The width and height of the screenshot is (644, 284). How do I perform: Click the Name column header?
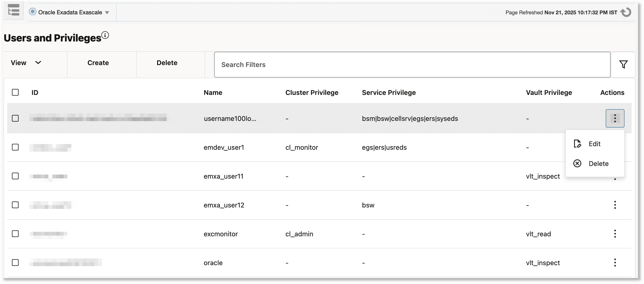pyautogui.click(x=213, y=93)
